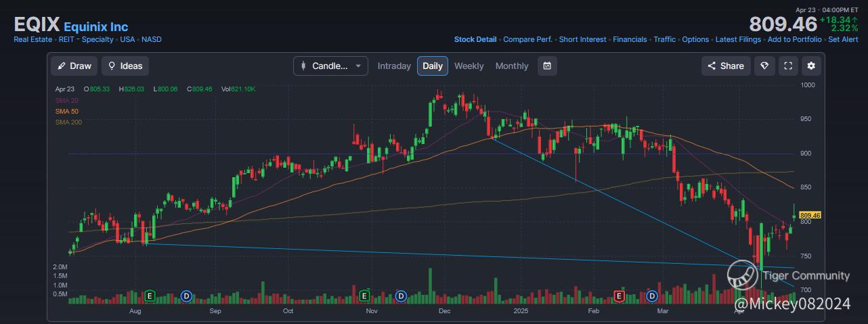Click the November dividend D marker
This screenshot has width=868, height=324.
(x=401, y=296)
